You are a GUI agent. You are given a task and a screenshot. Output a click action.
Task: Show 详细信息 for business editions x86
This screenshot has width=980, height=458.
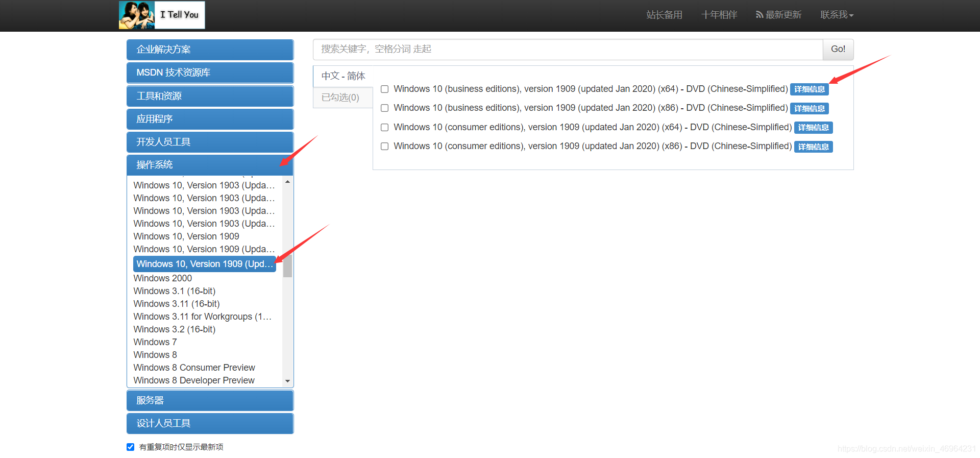(x=810, y=108)
